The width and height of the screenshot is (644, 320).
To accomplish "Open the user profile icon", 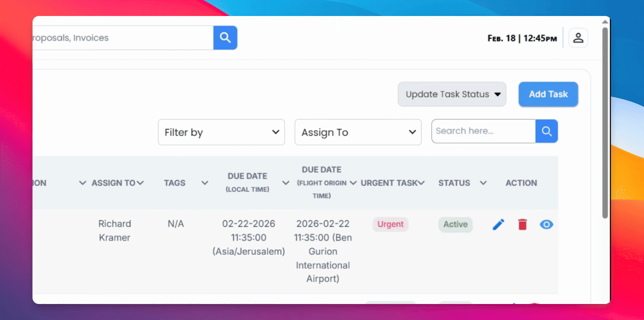I will 578,38.
